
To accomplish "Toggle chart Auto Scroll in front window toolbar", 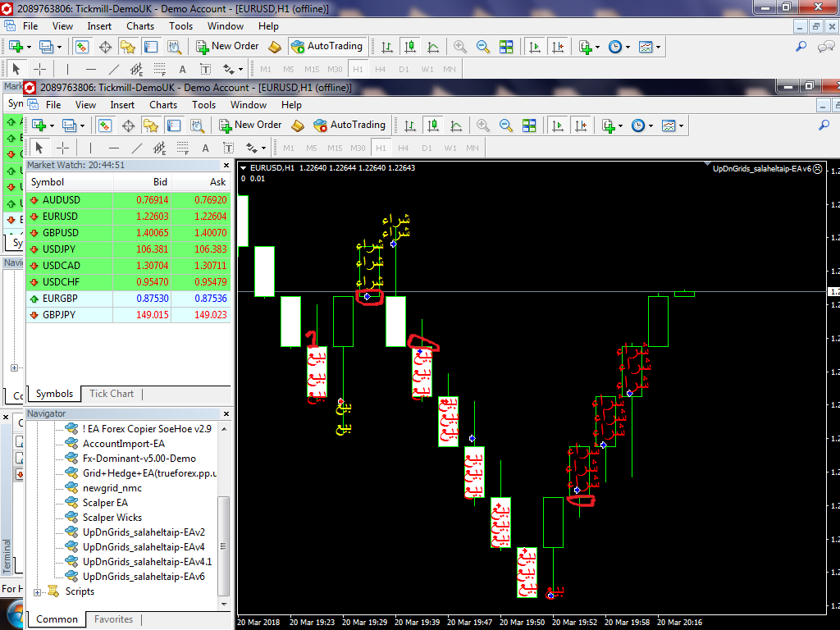I will point(559,126).
